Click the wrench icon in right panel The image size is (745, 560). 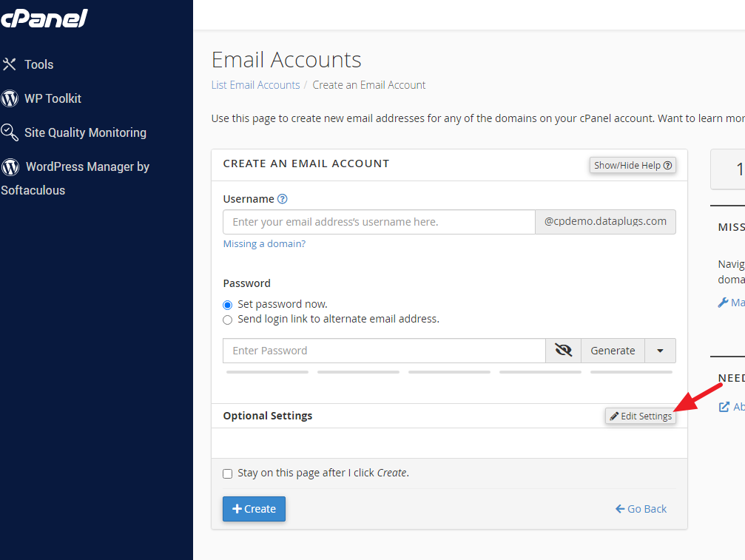pos(723,303)
